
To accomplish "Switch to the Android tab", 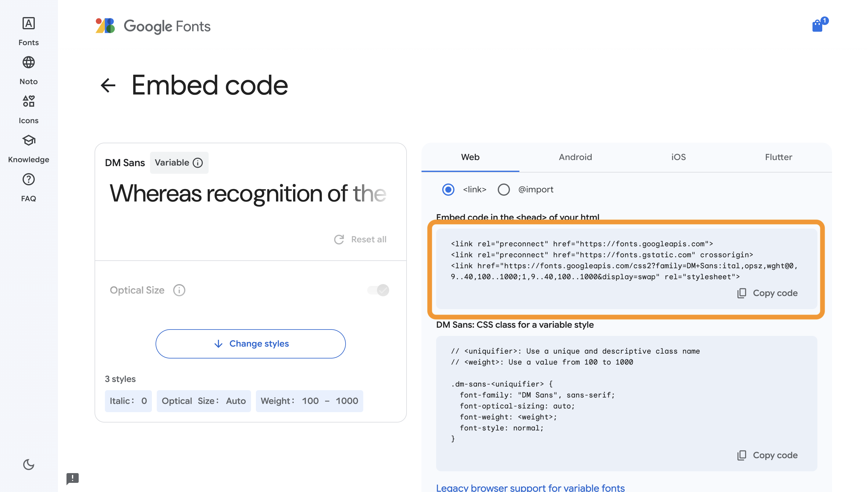I will pos(575,157).
